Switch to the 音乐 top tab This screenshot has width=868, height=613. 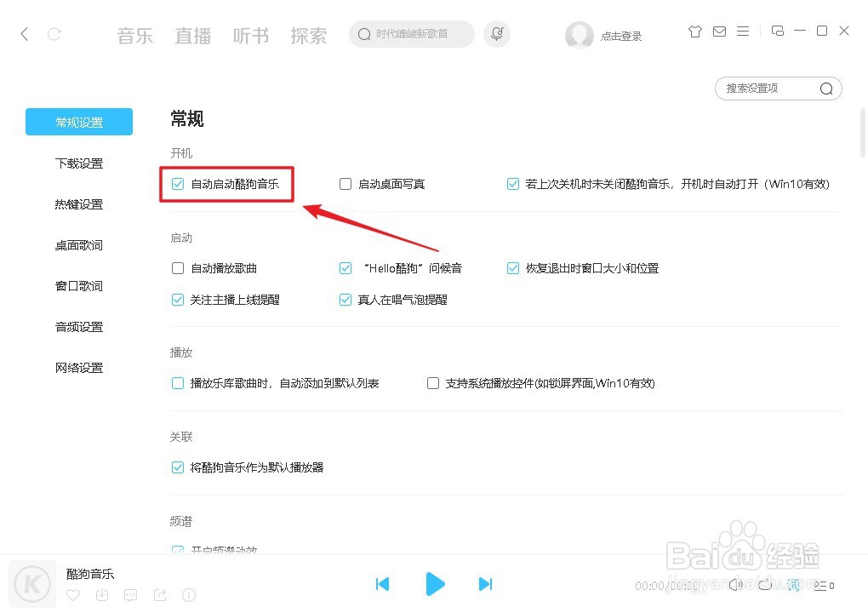[135, 36]
